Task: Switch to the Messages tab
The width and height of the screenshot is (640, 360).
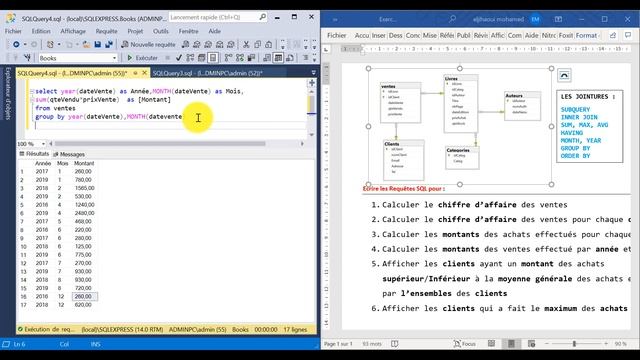Action: [69, 154]
